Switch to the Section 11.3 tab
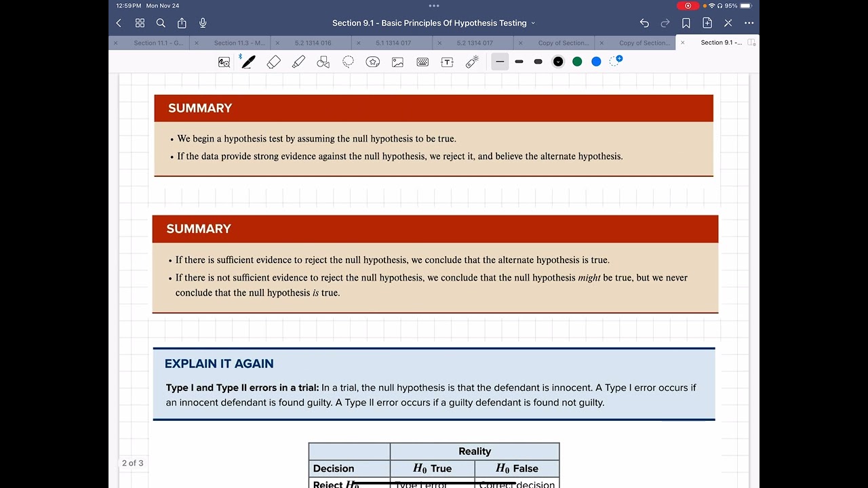The height and width of the screenshot is (488, 868). tap(239, 43)
